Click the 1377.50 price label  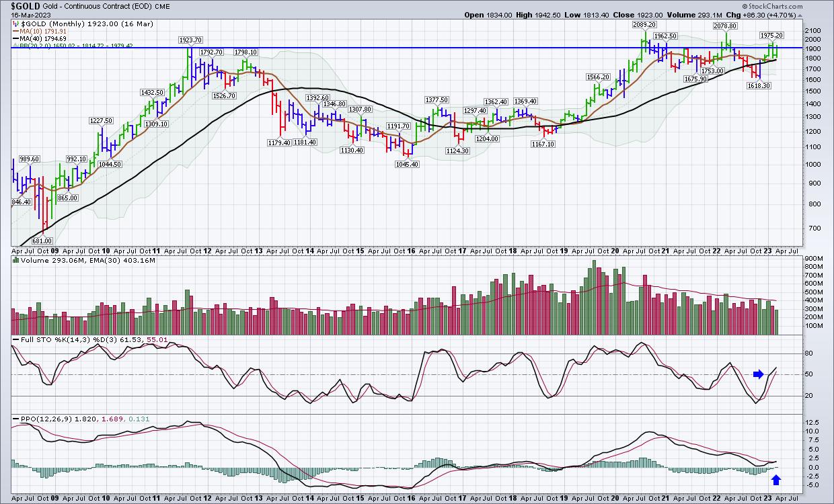(x=437, y=100)
